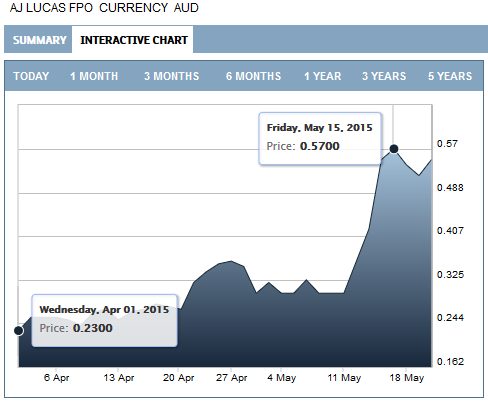The width and height of the screenshot is (488, 403).
Task: Click the Friday, May 15, 2015 tooltip
Action: pyautogui.click(x=320, y=139)
